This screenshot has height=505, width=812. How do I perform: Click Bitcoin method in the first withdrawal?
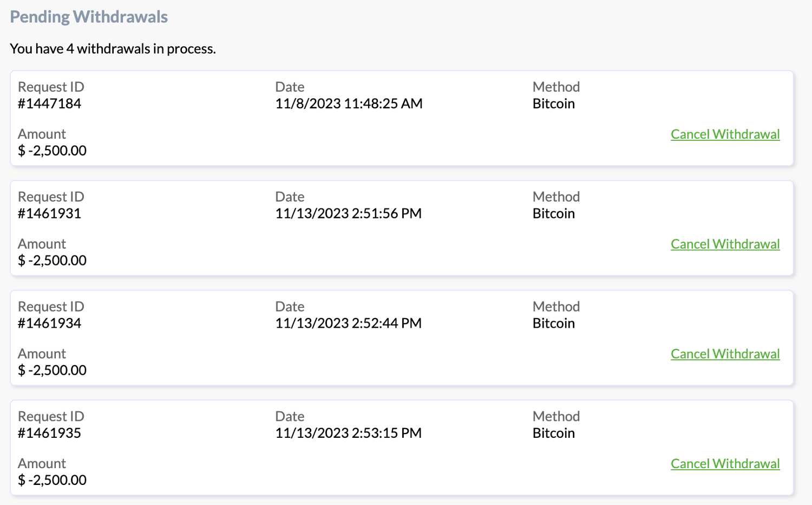(553, 103)
